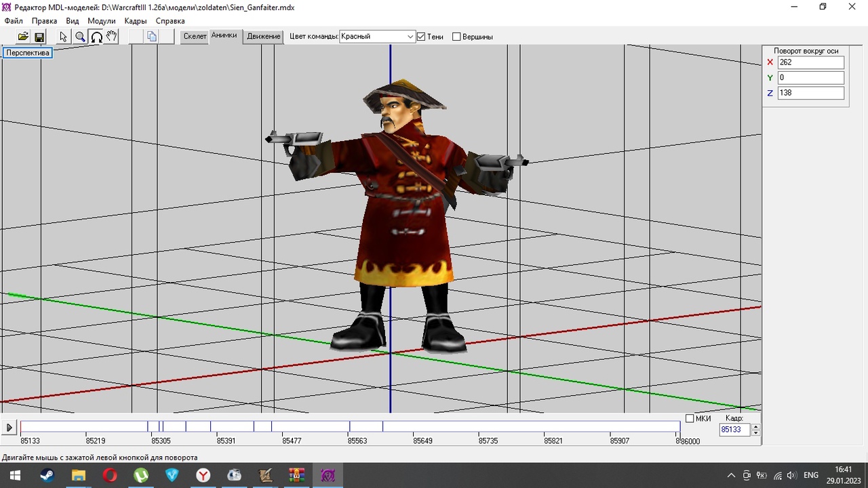
Task: Click the Z axis rotation field
Action: pos(811,93)
